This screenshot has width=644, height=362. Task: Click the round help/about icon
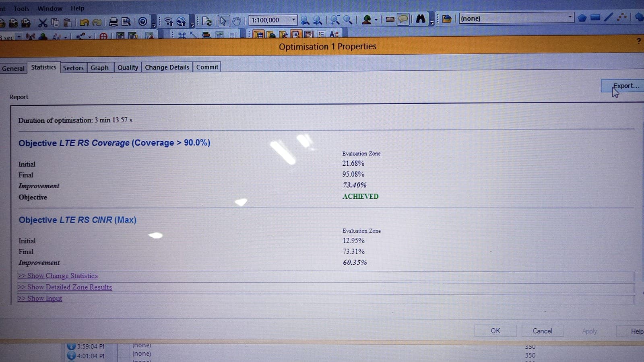pos(142,21)
